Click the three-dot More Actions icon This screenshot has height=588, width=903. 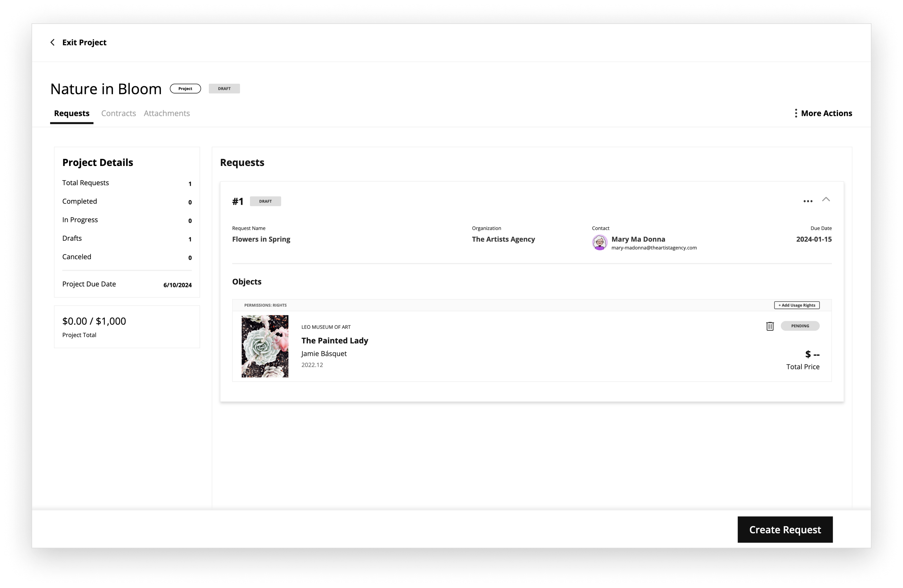(796, 113)
